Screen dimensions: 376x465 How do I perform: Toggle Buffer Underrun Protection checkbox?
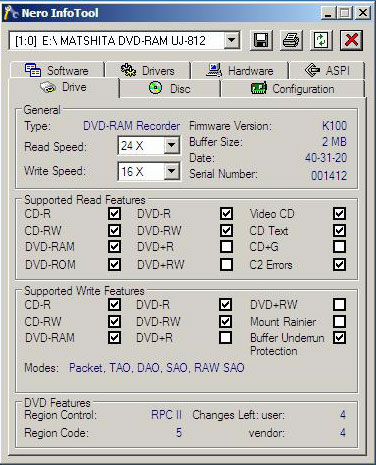point(339,338)
